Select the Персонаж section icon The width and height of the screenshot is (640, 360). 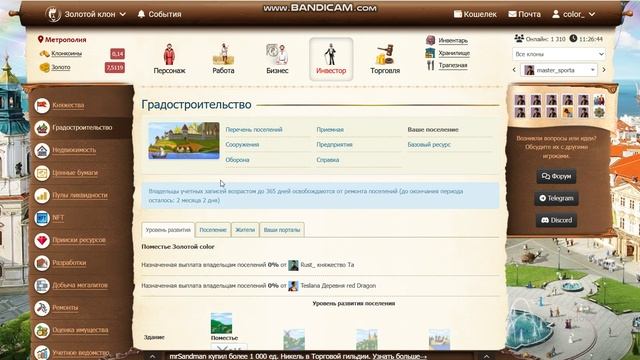coord(169,59)
